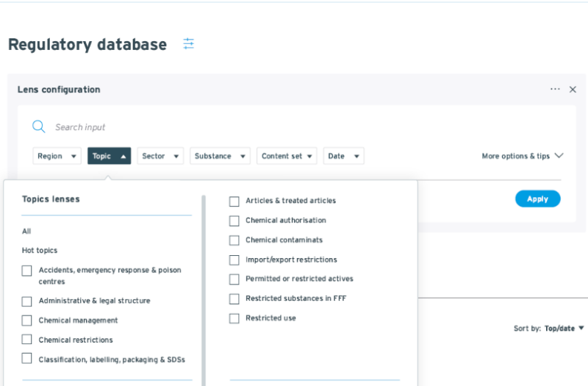Open the three-dots menu in Lens configuration
588x386 pixels.
click(555, 89)
